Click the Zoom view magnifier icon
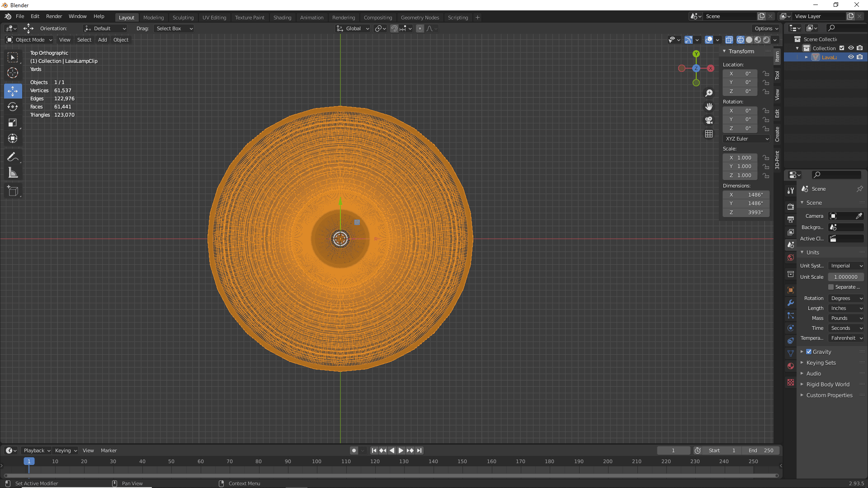The width and height of the screenshot is (868, 488). pos(709,93)
